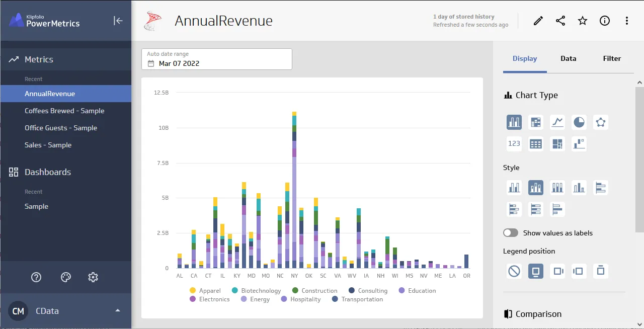
Task: Select the line chart type
Action: (557, 122)
